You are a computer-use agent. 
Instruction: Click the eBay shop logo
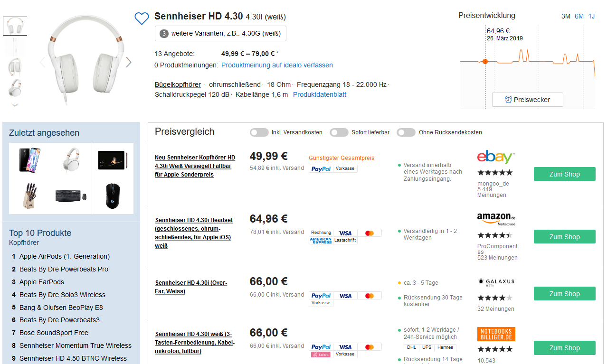(496, 157)
